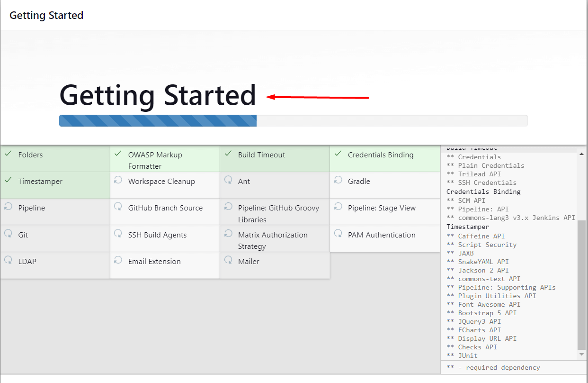The height and width of the screenshot is (383, 588).
Task: Click the pending spinner icon beside LDAP
Action: (8, 260)
